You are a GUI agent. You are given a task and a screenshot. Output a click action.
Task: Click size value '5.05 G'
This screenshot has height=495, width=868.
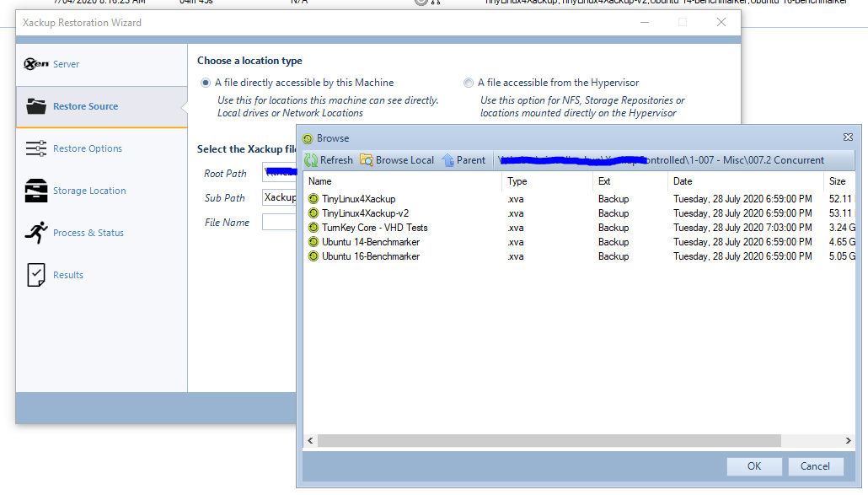tap(842, 256)
